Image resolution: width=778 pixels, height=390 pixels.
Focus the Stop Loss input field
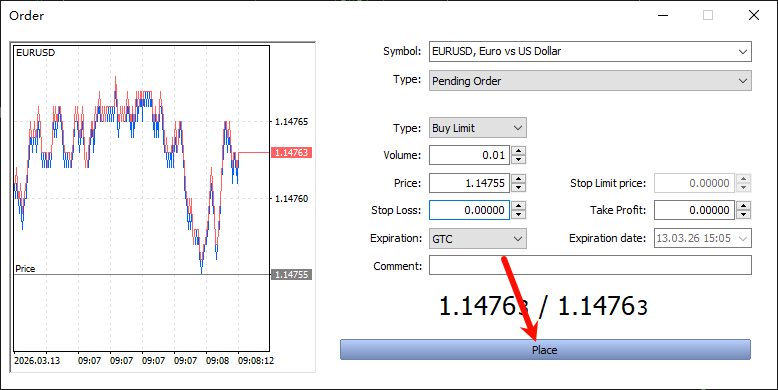[470, 210]
